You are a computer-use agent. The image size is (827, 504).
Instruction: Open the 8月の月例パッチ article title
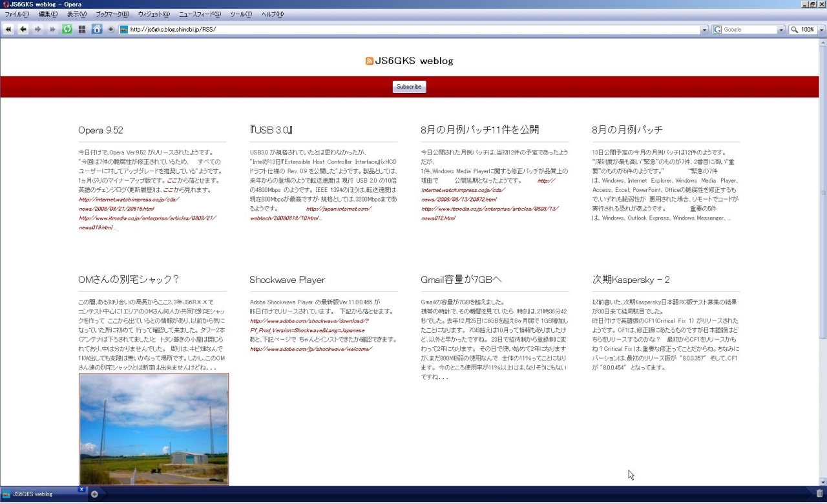[627, 130]
